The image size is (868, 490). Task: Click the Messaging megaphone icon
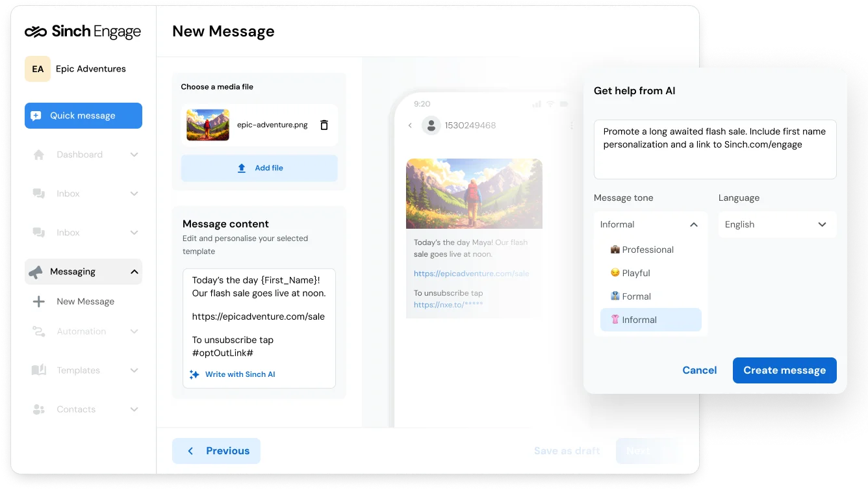pyautogui.click(x=37, y=271)
